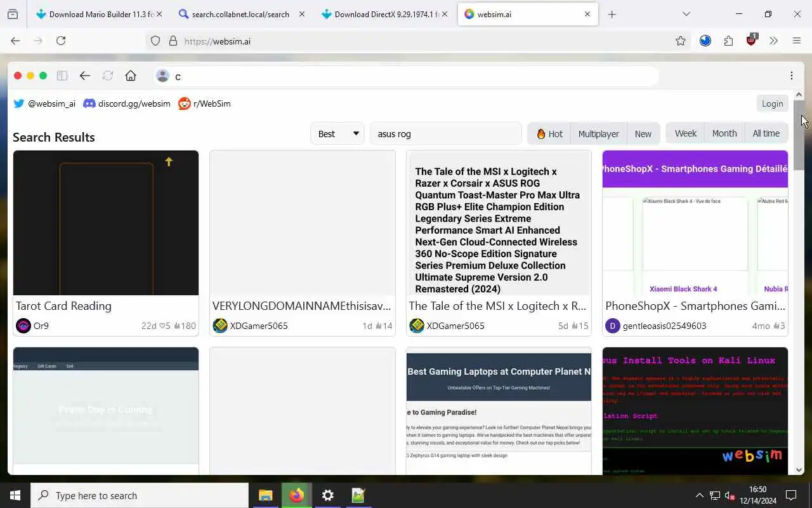Open the r/WebSim Reddit link
Viewport: 812px width, 508px height.
tap(204, 104)
